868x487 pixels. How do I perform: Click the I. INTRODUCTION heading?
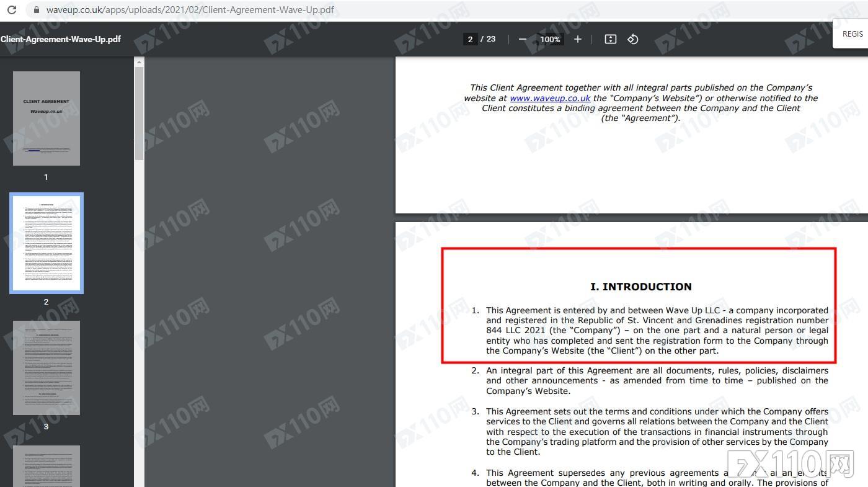[640, 287]
